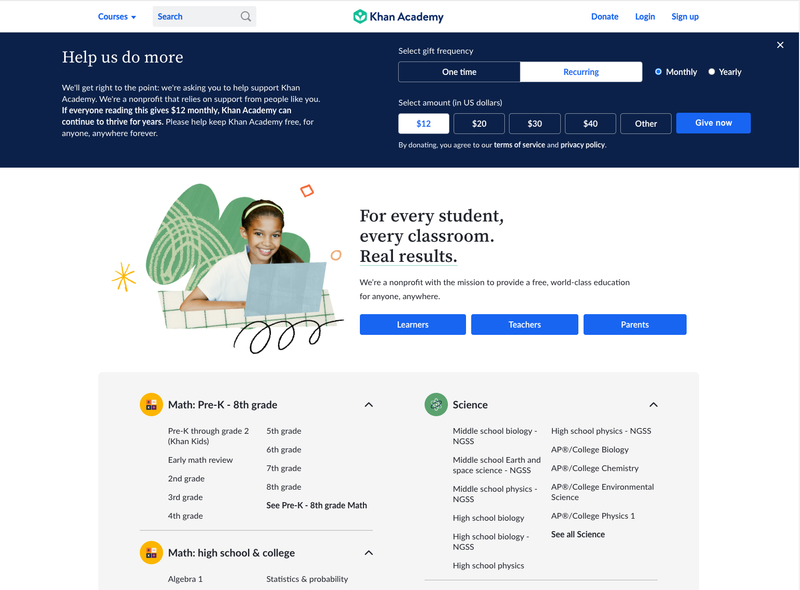Open Pre-K through grade 2 (Khan Kids)
This screenshot has width=800, height=590.
[208, 436]
